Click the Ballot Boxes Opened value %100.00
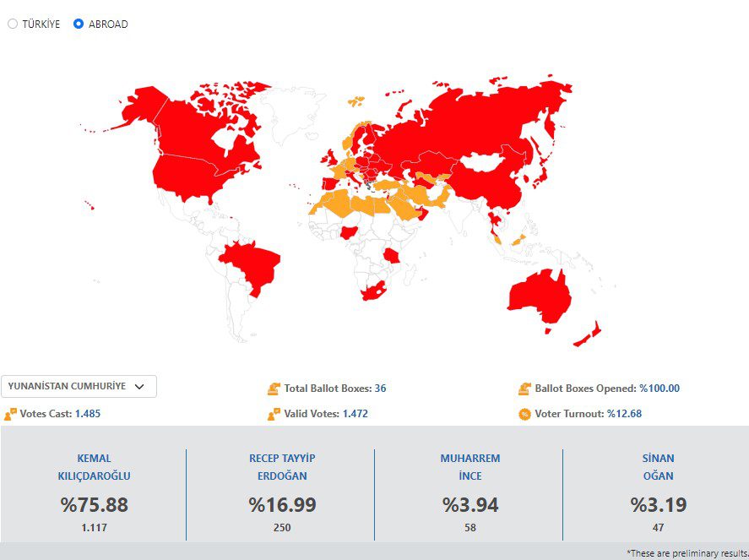 click(659, 389)
